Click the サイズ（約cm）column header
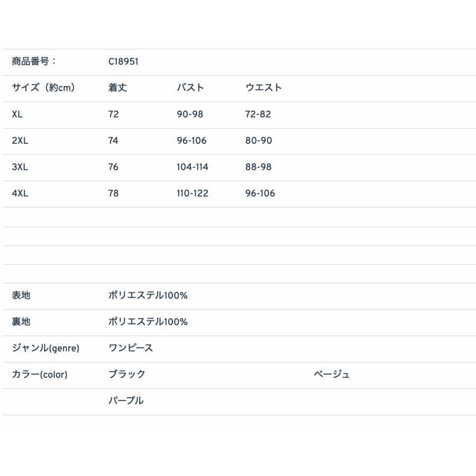The width and height of the screenshot is (476, 476). click(43, 87)
